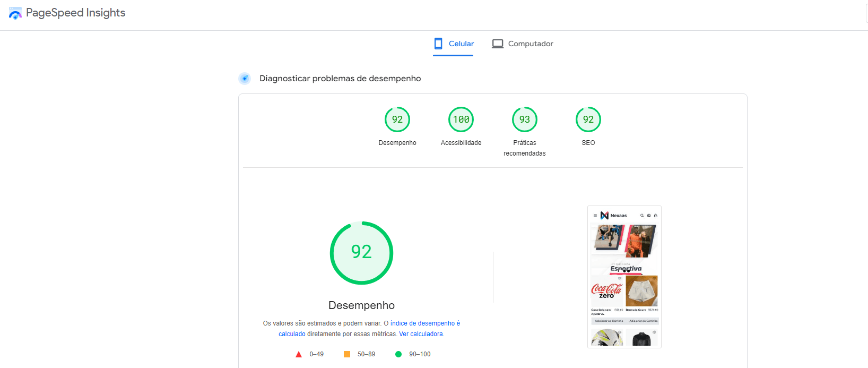
Task: Click the '50–89' legend text
Action: (366, 354)
